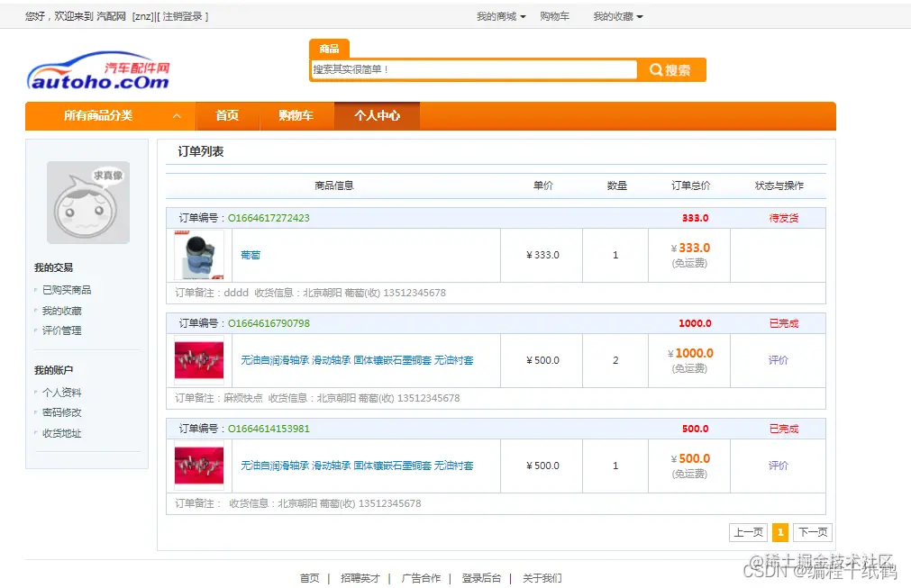911x588 pixels.
Task: Open 首页 link in the footer
Action: pos(309,578)
